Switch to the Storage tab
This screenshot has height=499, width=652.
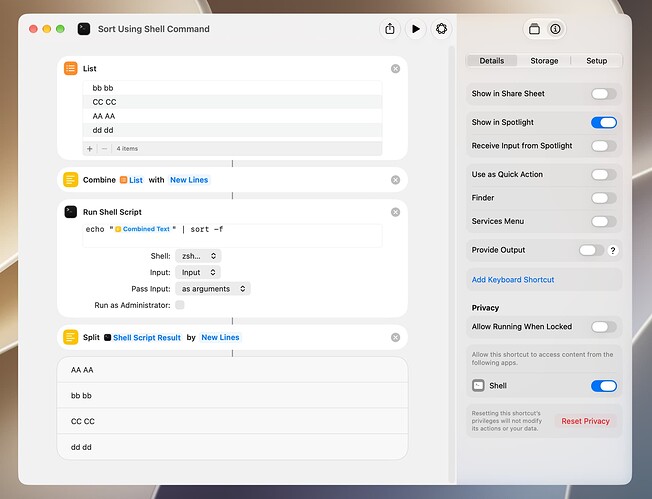(x=544, y=61)
